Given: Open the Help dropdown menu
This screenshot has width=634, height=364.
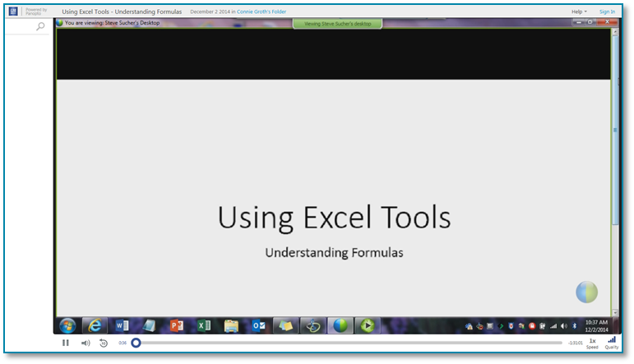Looking at the screenshot, I should tap(579, 12).
